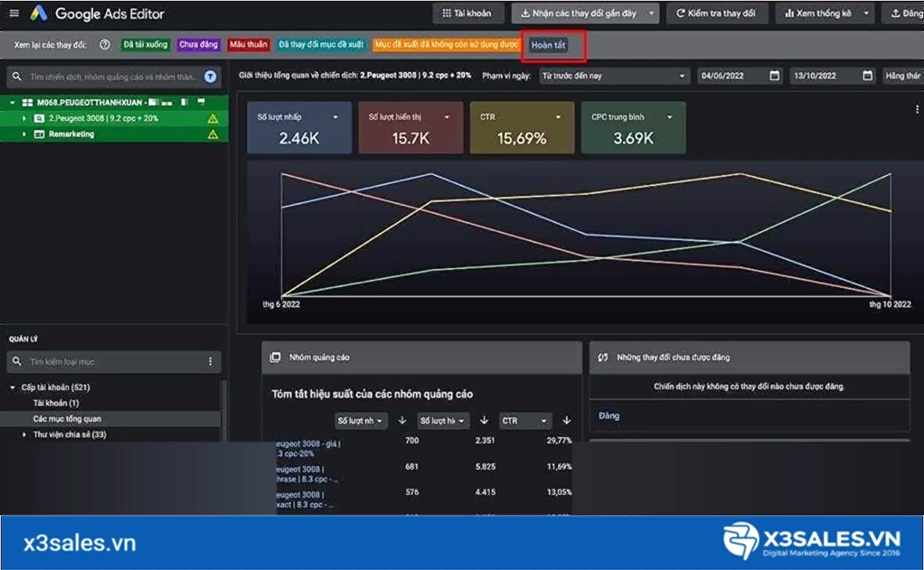The width and height of the screenshot is (924, 570).
Task: Expand the 2.Peugeot 3008 campaign tree row
Action: tap(24, 119)
